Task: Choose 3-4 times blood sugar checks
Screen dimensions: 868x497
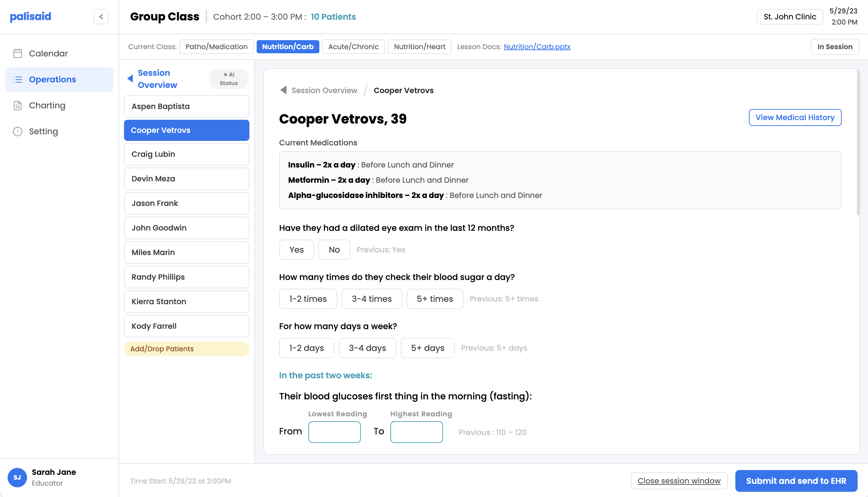Action: coord(372,299)
